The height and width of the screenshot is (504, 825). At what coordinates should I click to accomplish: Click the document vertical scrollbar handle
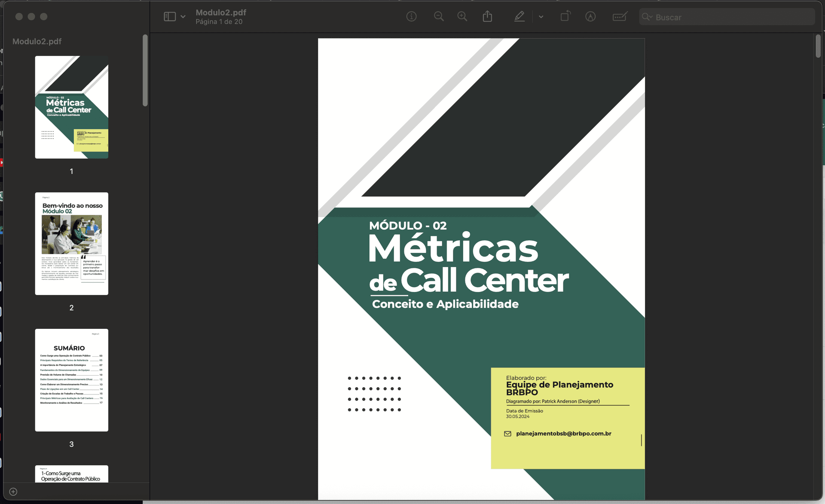818,46
